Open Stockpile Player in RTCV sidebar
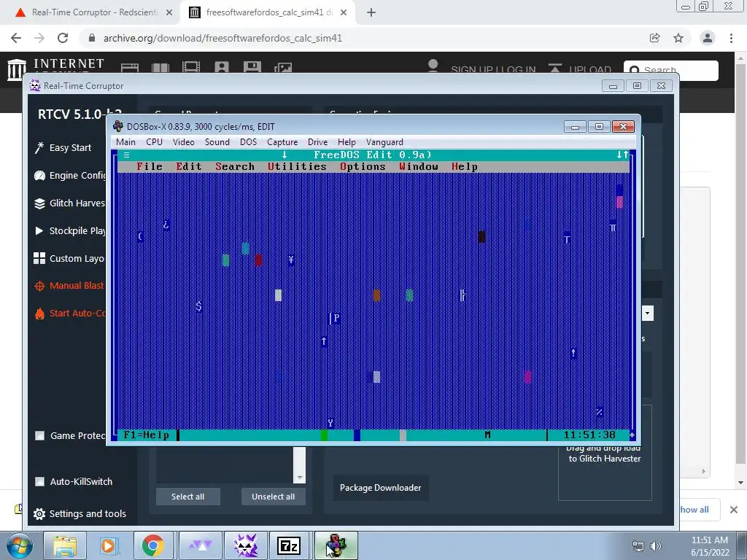This screenshot has width=747, height=560. click(69, 230)
